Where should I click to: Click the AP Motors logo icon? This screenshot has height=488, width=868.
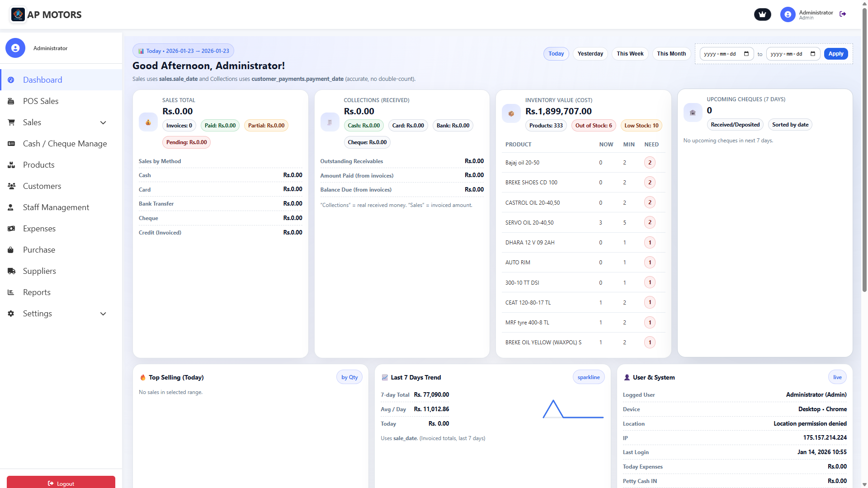(x=18, y=14)
